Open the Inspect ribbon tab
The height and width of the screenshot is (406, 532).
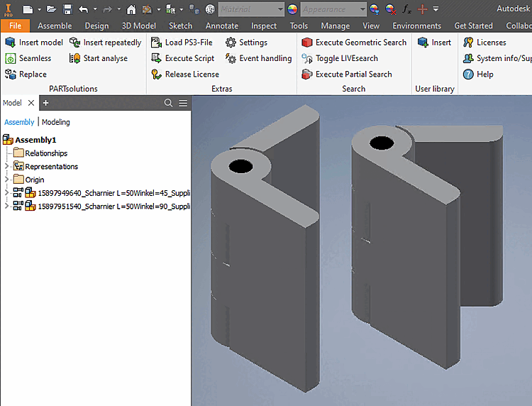pyautogui.click(x=264, y=26)
